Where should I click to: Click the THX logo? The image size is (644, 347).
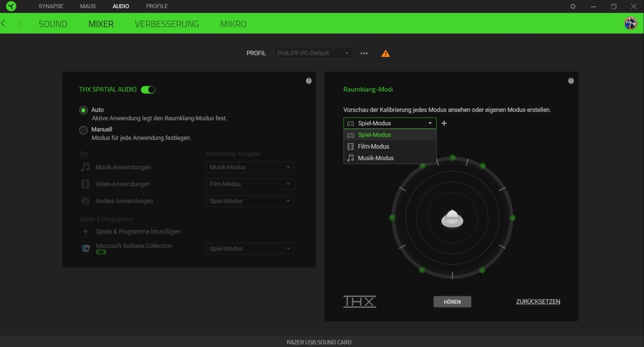360,301
